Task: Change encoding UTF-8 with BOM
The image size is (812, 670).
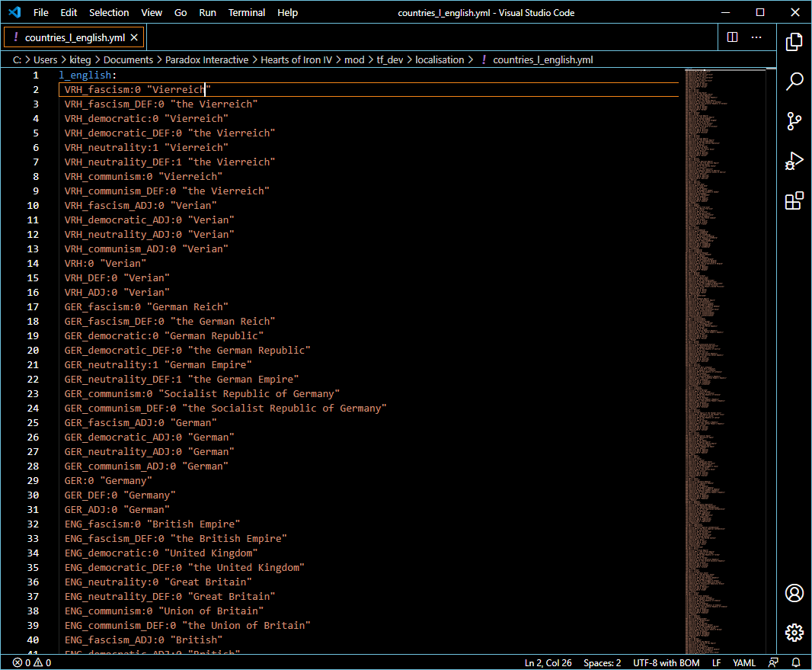Action: click(666, 662)
